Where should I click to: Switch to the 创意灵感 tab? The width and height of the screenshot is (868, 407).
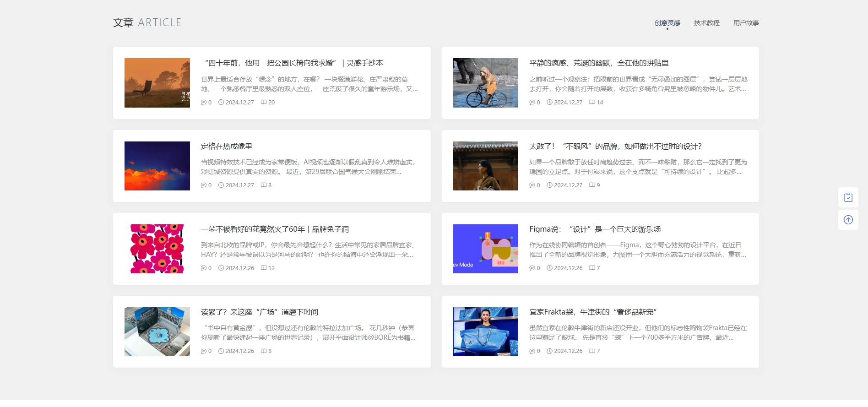point(667,23)
